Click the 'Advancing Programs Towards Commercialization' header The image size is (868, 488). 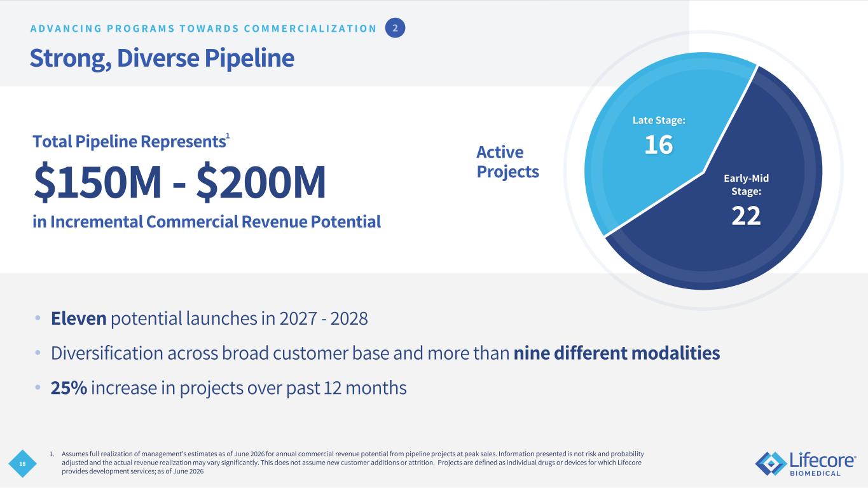(203, 28)
